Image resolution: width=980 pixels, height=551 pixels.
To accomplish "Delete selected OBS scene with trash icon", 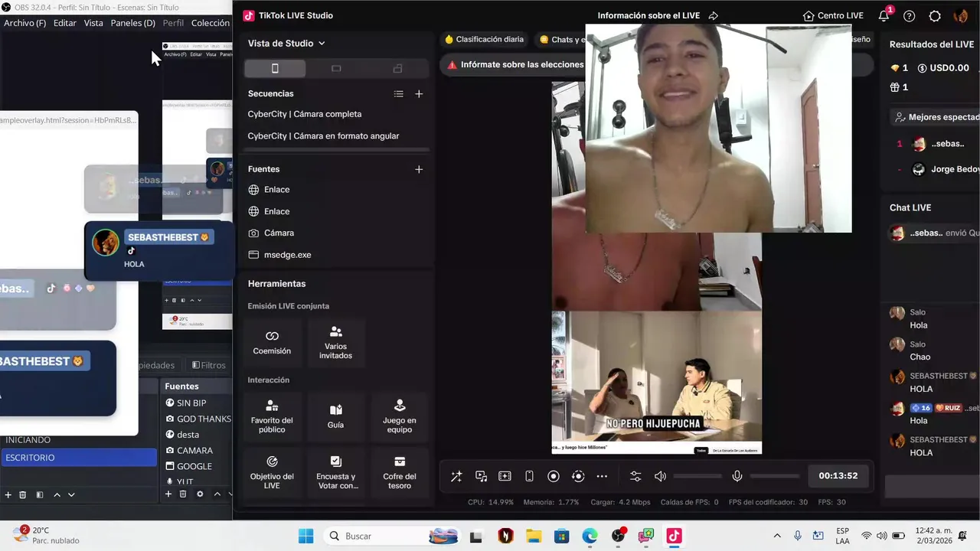I will (x=23, y=495).
